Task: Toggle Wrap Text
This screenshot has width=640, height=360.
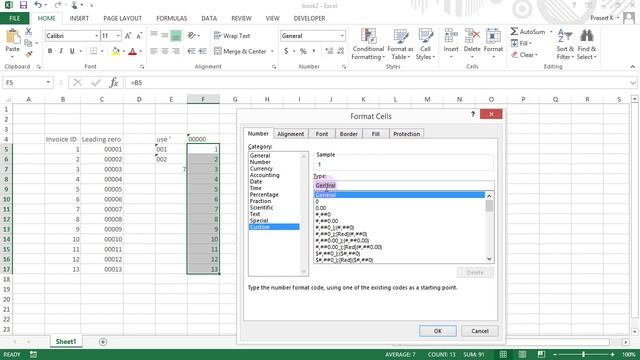Action: (x=231, y=36)
